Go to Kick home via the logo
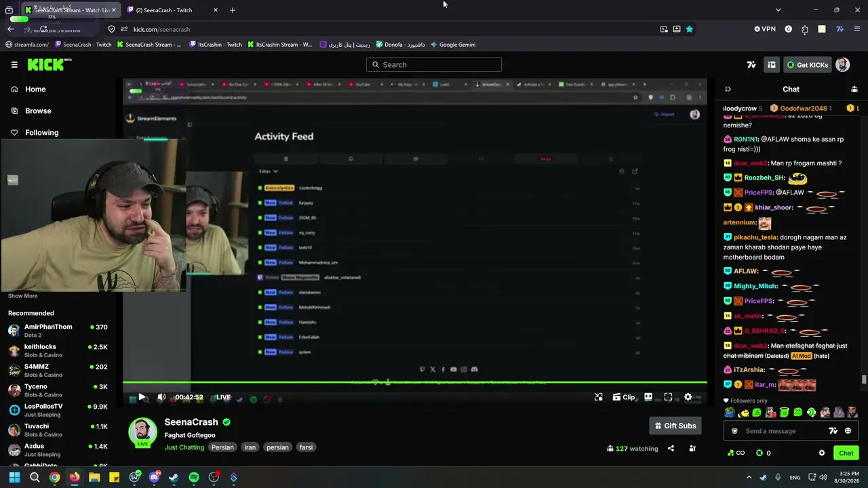The width and height of the screenshot is (868, 488). pos(49,64)
